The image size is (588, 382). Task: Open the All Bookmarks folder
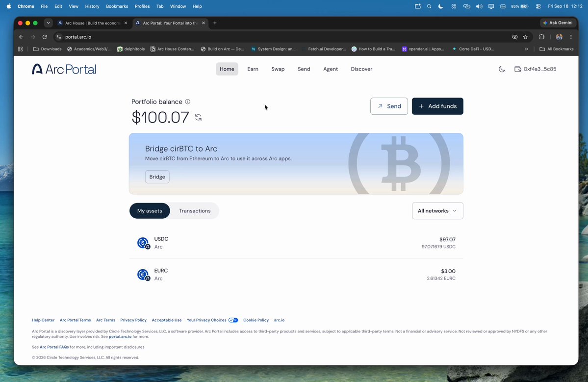point(557,49)
